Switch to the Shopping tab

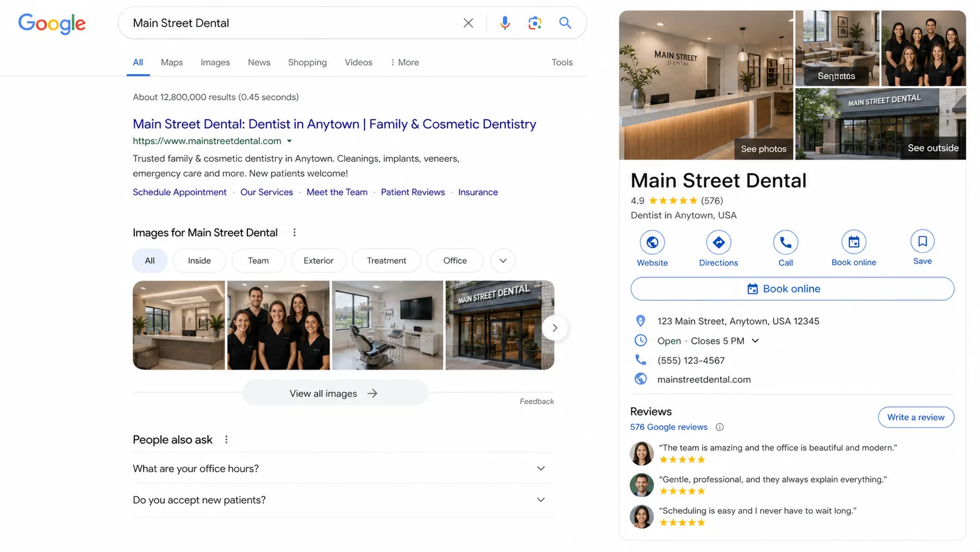[307, 62]
